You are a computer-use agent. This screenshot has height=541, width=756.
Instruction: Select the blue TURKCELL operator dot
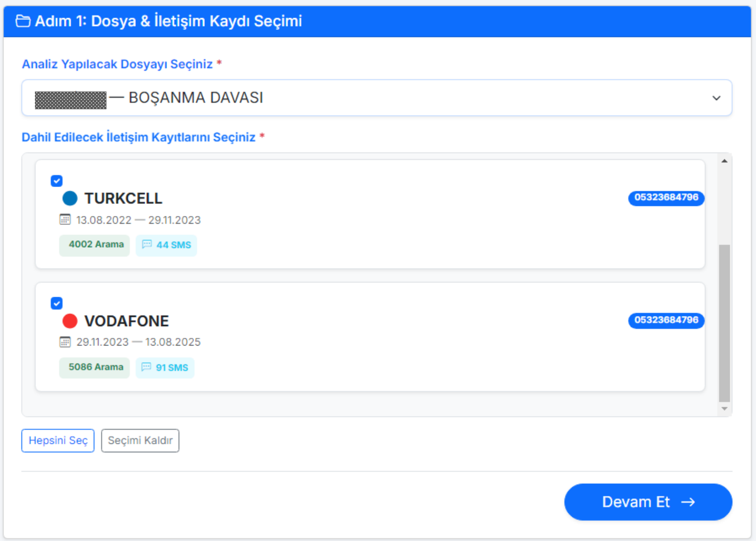pyautogui.click(x=70, y=198)
